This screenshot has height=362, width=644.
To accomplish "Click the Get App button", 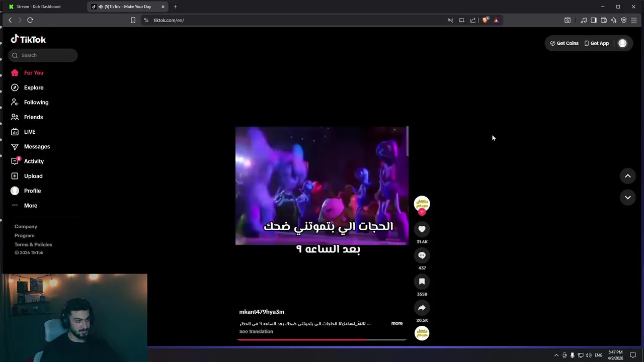I will click(596, 43).
